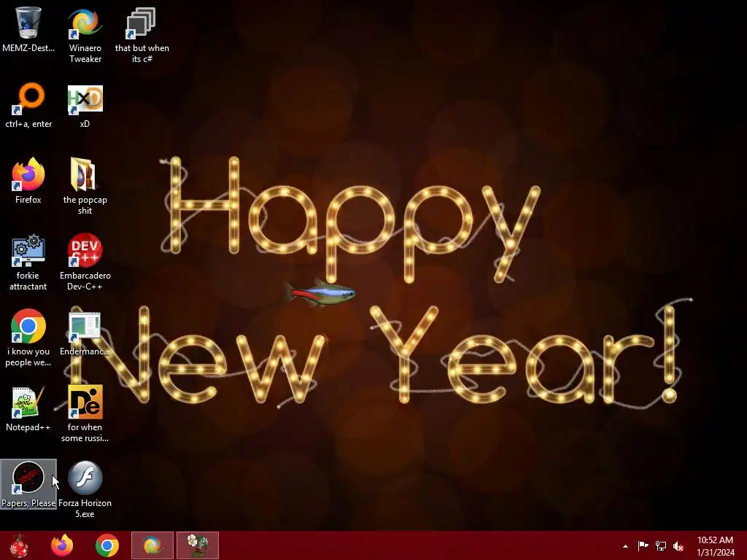
Task: Select the Endermanc... desktop shortcut
Action: 85,333
